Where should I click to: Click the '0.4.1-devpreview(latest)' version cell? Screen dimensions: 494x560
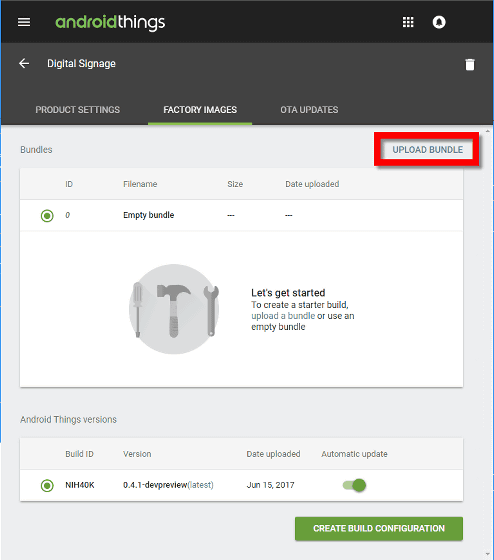(x=168, y=485)
